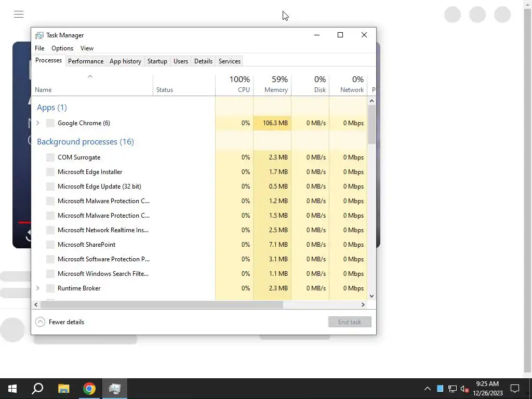Click the network status tray icon
This screenshot has height=399, width=532.
[453, 389]
